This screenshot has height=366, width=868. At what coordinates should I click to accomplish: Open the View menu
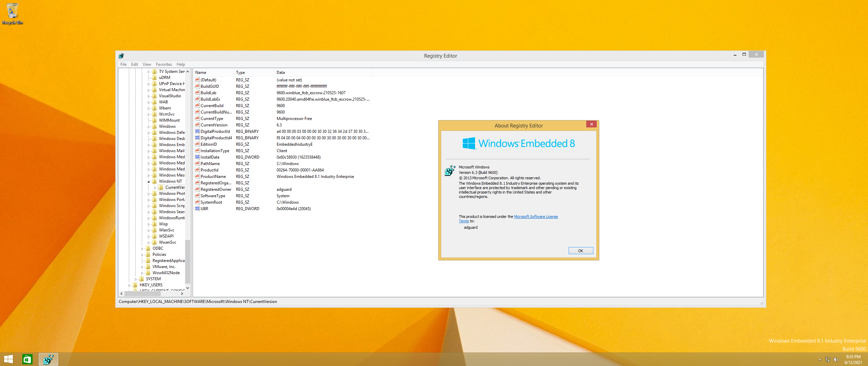[147, 64]
